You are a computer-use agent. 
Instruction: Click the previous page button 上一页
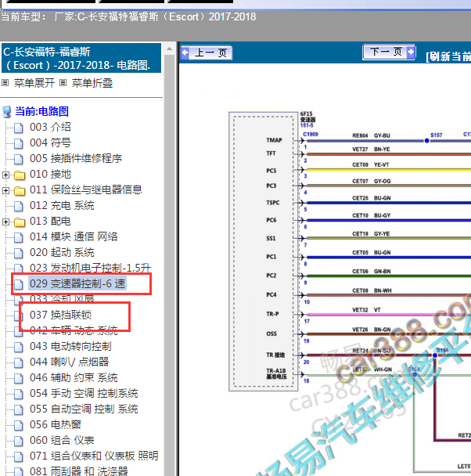[207, 52]
